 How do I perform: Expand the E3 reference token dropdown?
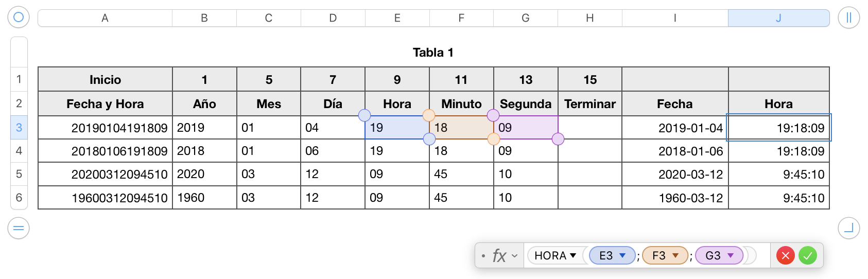[x=622, y=255]
